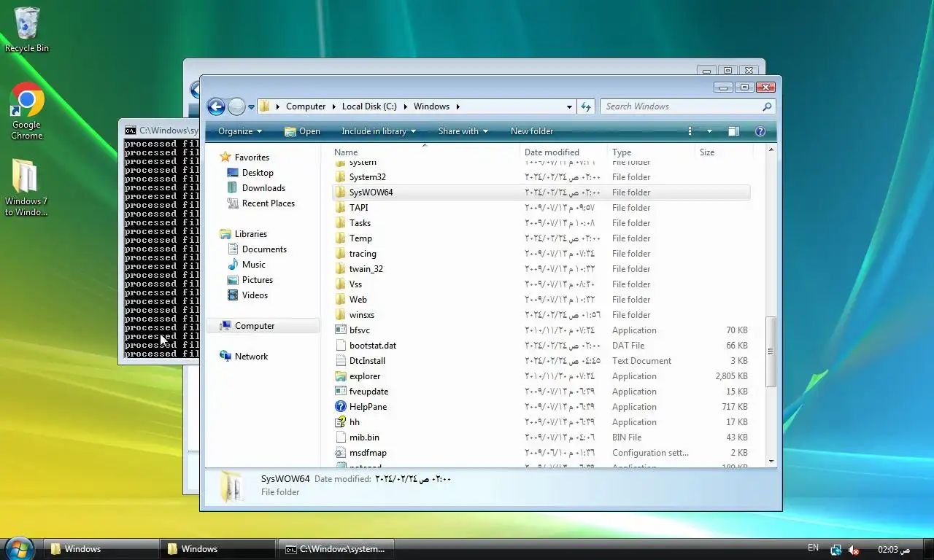
Task: Open the Include in library dropdown
Action: (379, 131)
